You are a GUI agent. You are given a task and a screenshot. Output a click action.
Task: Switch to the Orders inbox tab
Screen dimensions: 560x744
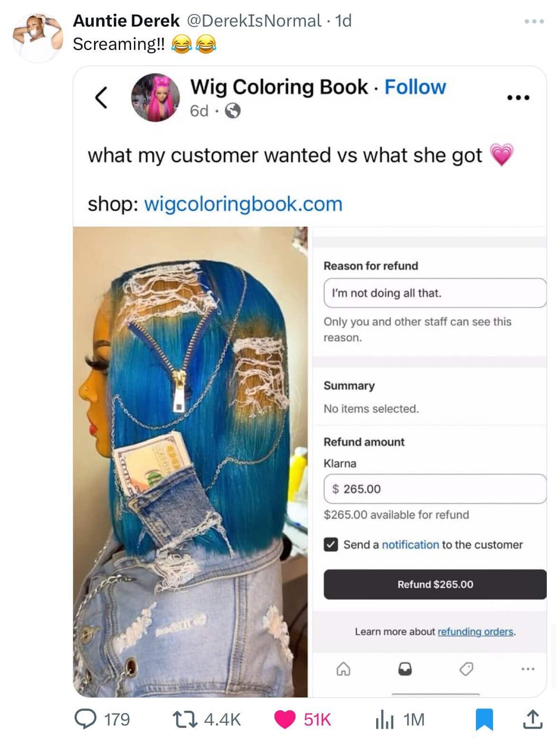click(405, 669)
